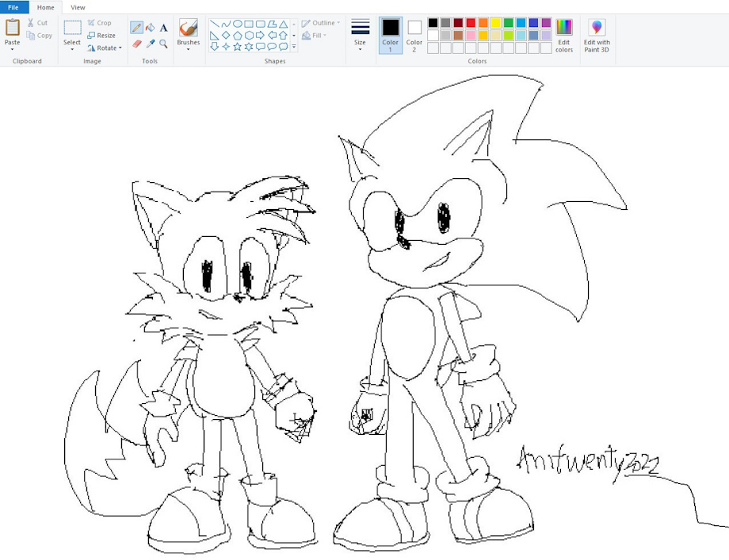Choose the Right triangle shape
729x560 pixels.
214,36
